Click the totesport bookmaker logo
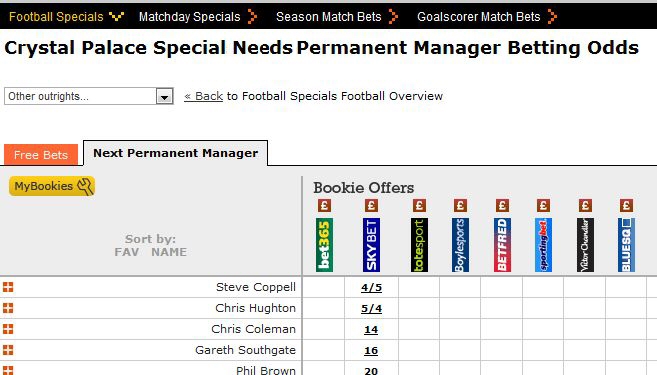 click(419, 245)
